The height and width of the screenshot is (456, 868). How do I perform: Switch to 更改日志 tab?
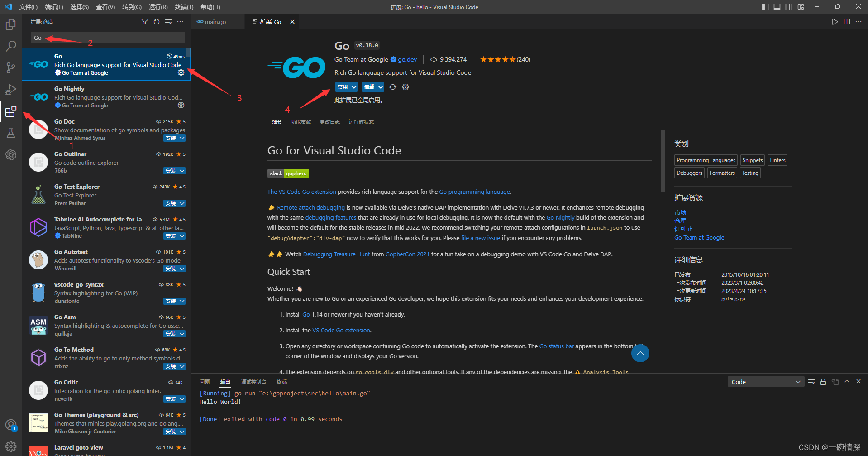coord(330,122)
